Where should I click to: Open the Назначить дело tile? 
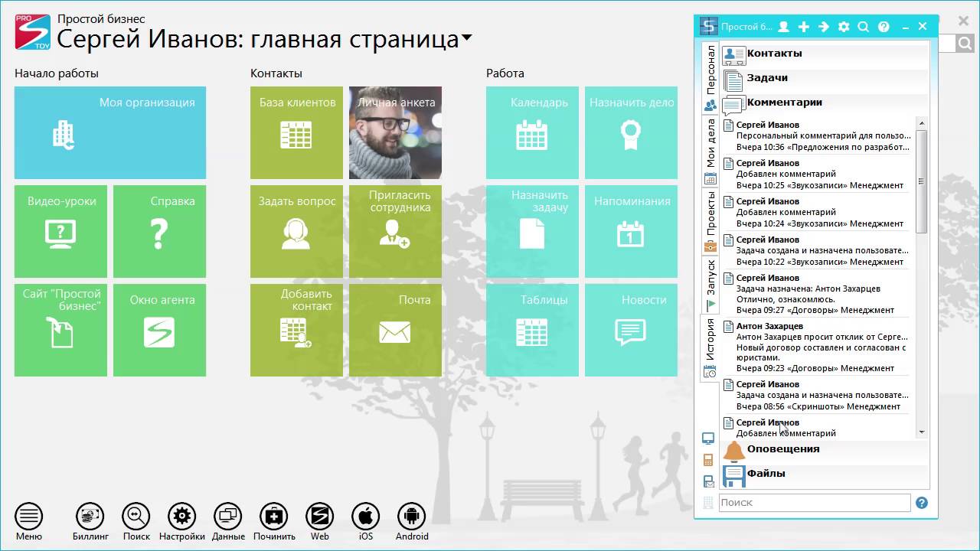[631, 132]
